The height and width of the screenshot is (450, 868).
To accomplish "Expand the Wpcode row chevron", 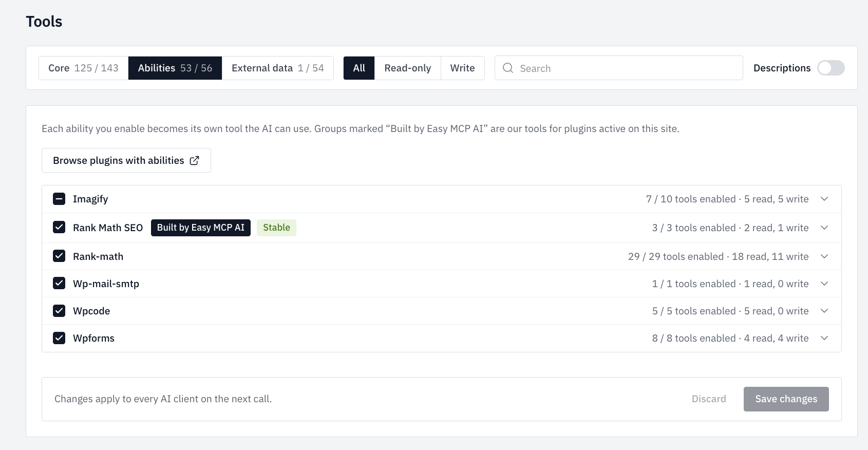I will pos(824,311).
